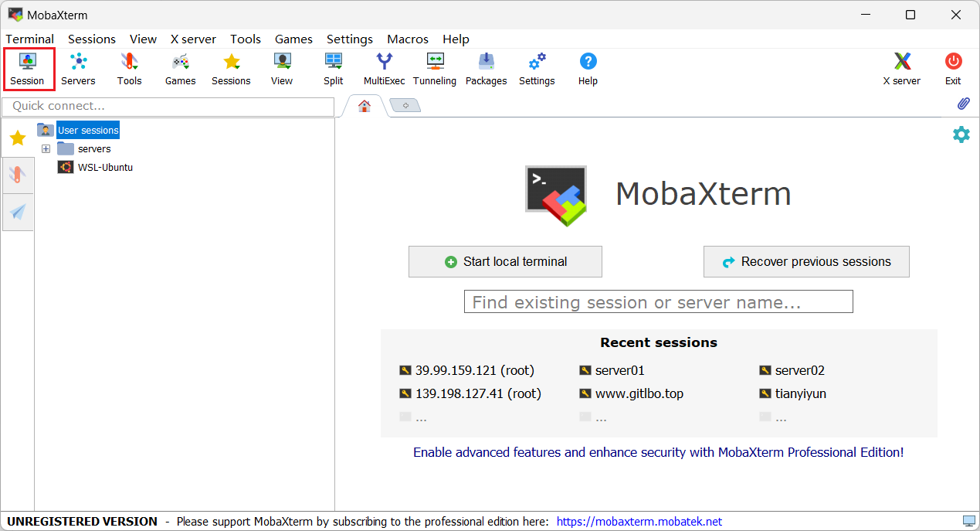Open the Tools toolbar icon
The height and width of the screenshot is (531, 980).
click(x=129, y=69)
